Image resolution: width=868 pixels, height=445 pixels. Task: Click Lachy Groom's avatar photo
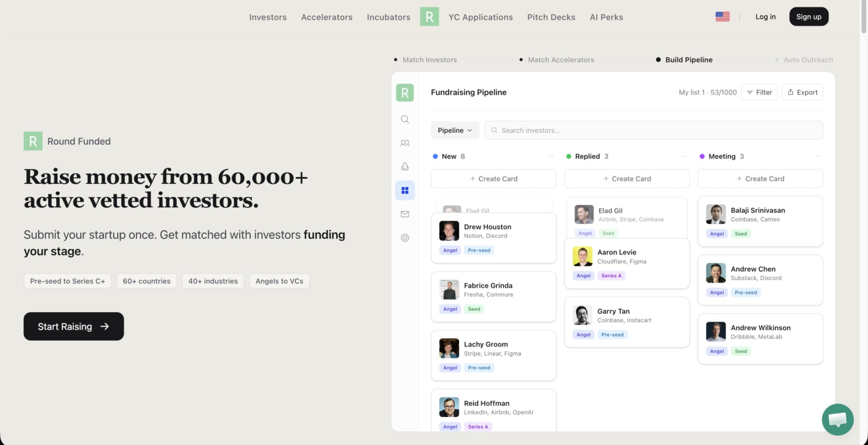pos(449,349)
